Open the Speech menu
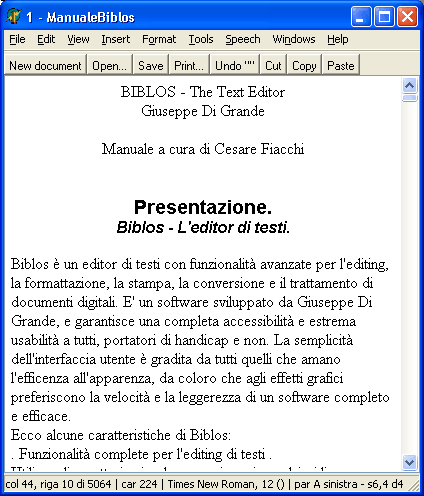424x496 pixels. point(243,39)
